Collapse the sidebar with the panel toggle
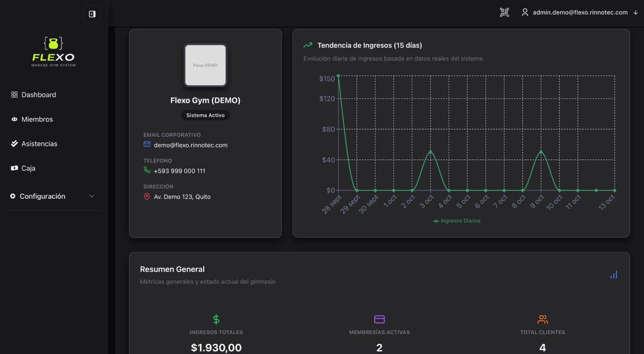 (92, 14)
